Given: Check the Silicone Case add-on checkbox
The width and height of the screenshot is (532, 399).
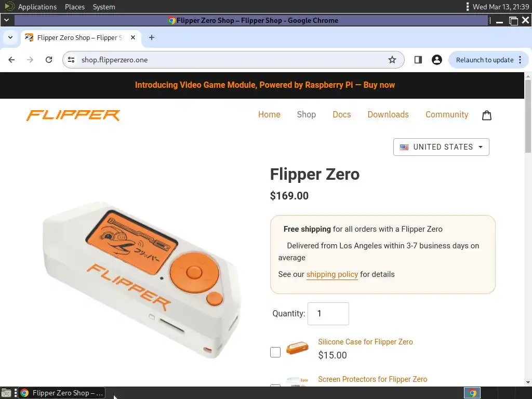Looking at the screenshot, I should pyautogui.click(x=275, y=352).
